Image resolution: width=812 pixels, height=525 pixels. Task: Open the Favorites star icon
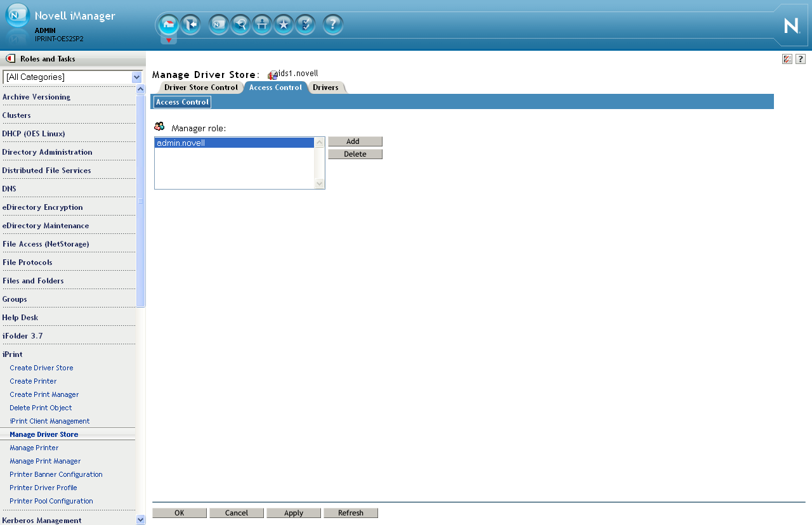(284, 25)
